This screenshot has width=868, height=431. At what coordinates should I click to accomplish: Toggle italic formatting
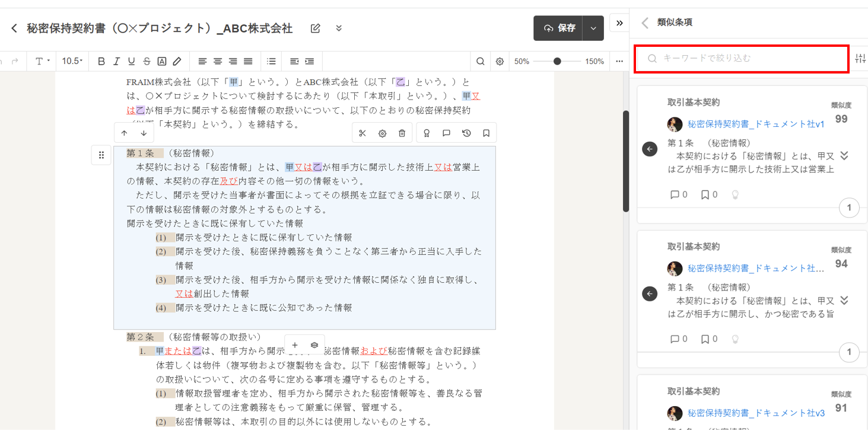(116, 61)
